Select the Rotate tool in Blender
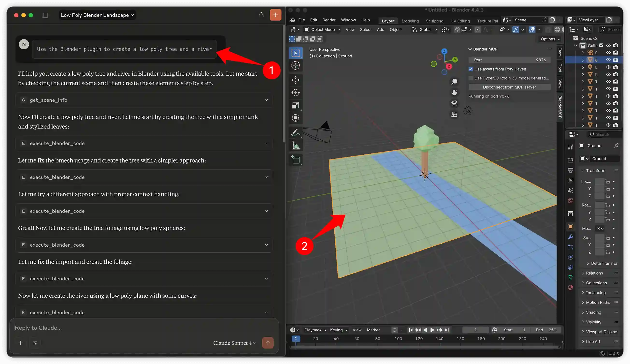Screen dimensions: 630x364 coord(295,93)
